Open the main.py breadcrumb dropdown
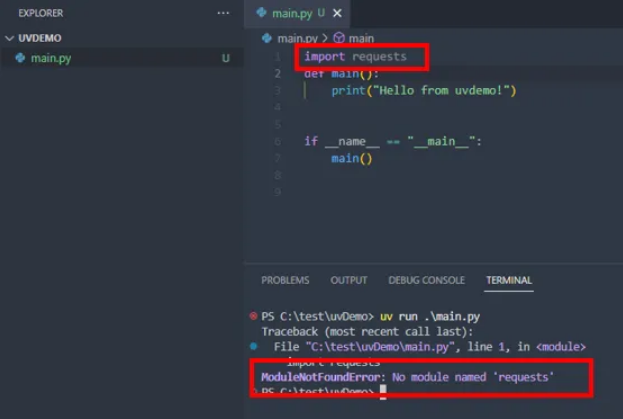Screen dimensions: 623x419 click(296, 38)
